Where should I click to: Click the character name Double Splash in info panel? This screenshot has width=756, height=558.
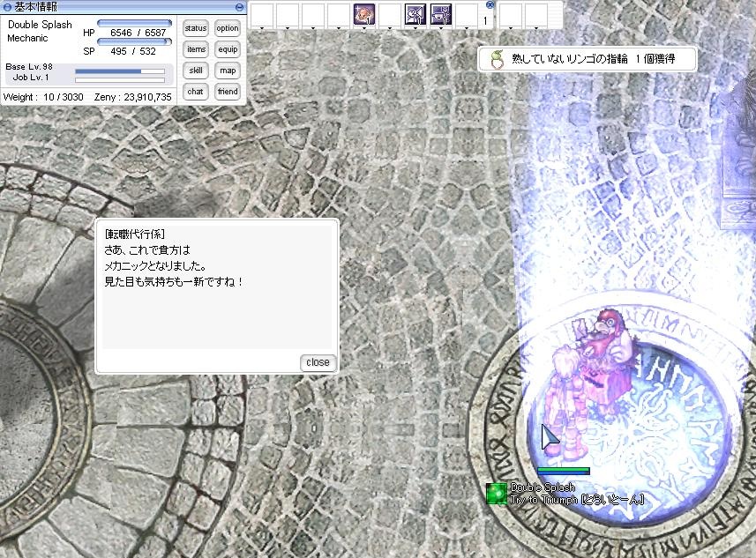click(x=40, y=25)
